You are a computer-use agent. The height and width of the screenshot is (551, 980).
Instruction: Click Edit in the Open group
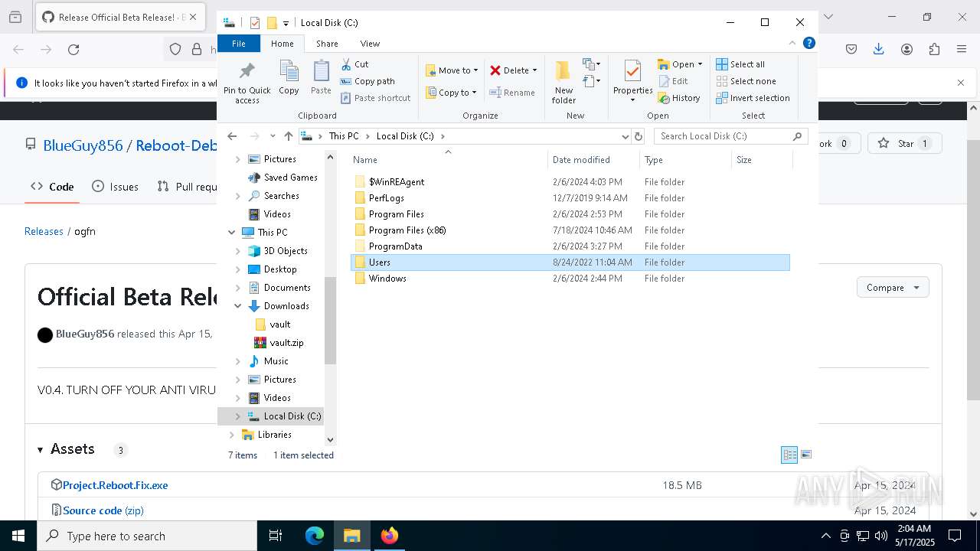pos(673,81)
